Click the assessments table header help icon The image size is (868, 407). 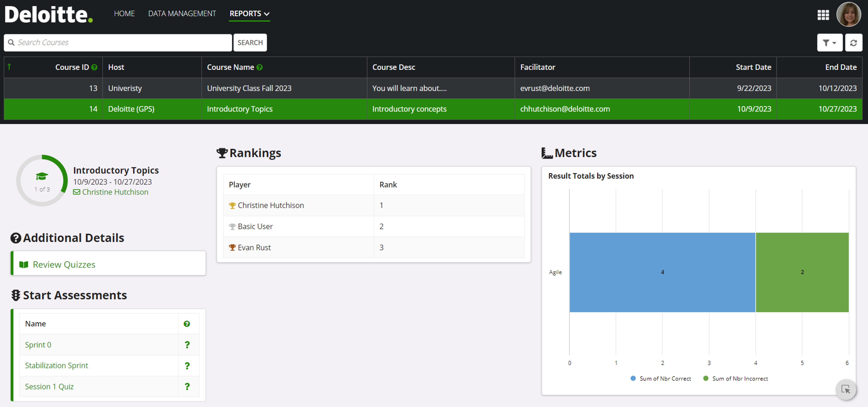click(x=187, y=324)
